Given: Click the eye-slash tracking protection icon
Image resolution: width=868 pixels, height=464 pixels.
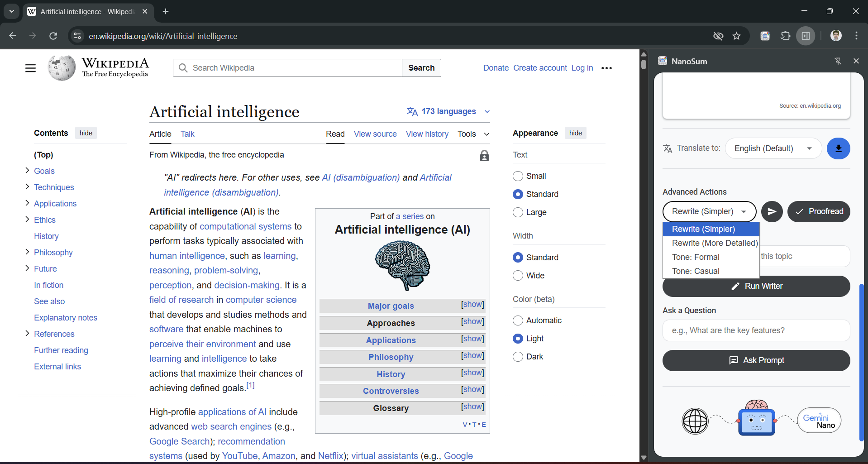Looking at the screenshot, I should [x=718, y=36].
